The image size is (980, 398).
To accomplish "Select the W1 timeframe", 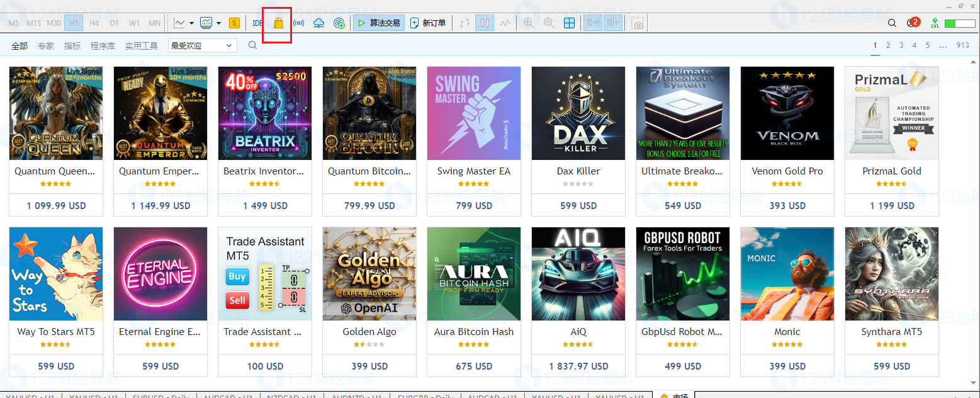I will (x=135, y=23).
